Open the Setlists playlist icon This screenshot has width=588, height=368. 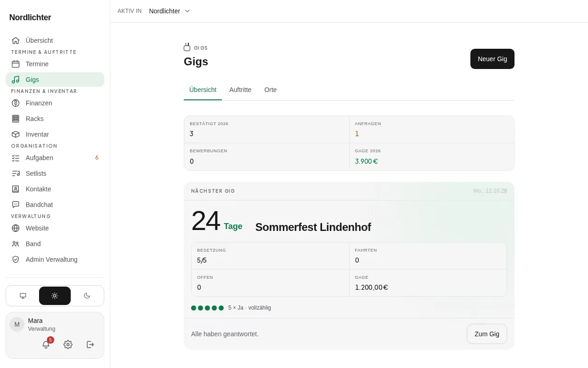tap(16, 173)
